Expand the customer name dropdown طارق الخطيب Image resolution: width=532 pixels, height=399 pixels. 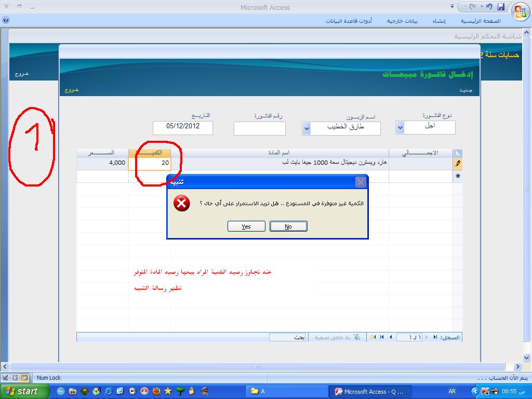pos(307,129)
